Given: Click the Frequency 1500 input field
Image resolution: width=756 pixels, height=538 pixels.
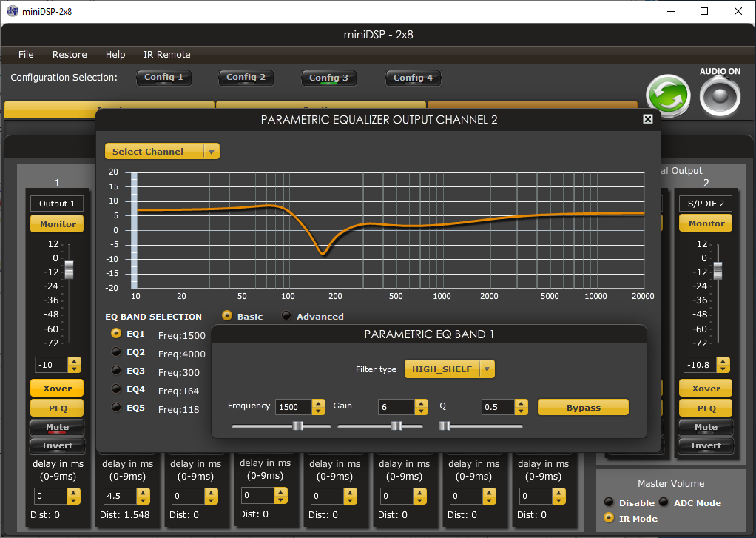Looking at the screenshot, I should pyautogui.click(x=294, y=407).
